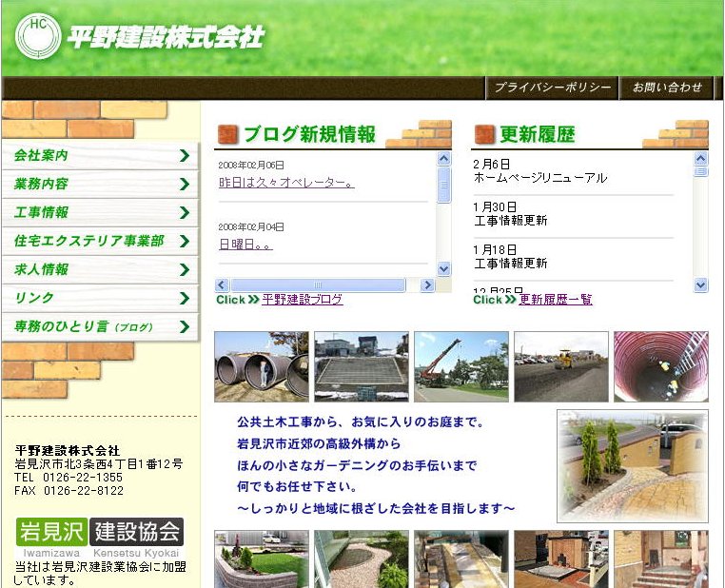Click the FAX 0126-22-8122 text
The height and width of the screenshot is (588, 725).
pos(69,490)
